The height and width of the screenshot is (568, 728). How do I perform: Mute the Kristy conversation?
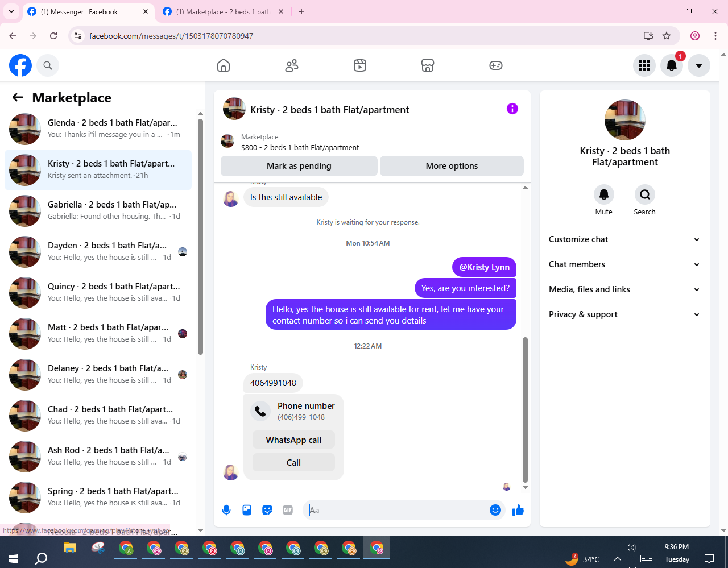604,194
